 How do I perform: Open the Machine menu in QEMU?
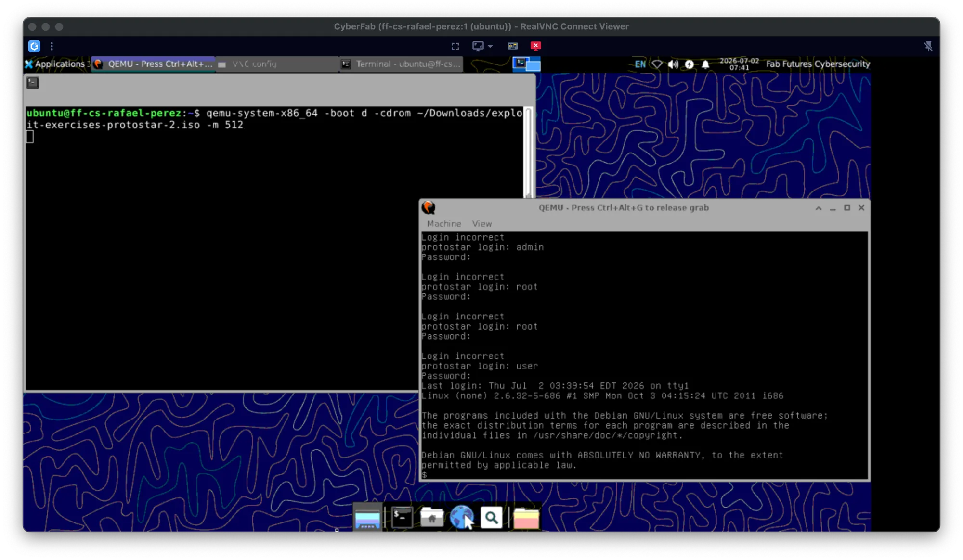click(x=444, y=224)
